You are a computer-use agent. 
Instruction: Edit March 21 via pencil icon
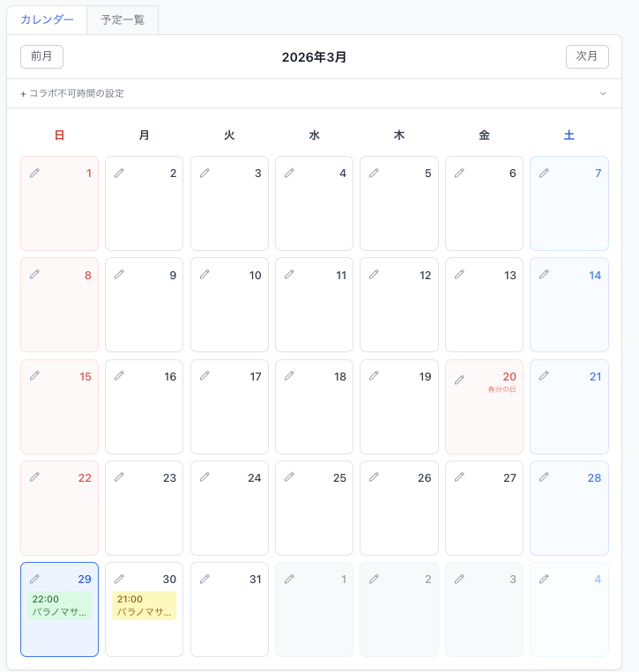(544, 376)
